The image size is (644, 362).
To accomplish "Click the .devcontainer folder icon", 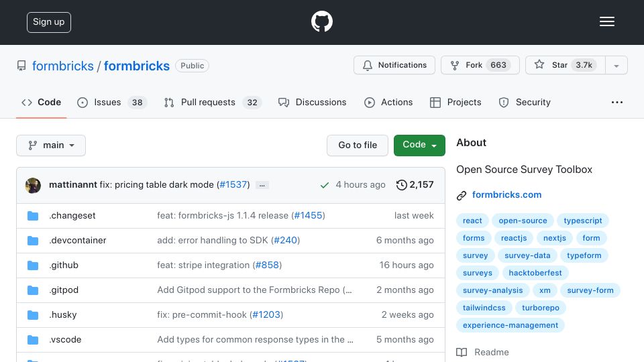I will 33,241.
